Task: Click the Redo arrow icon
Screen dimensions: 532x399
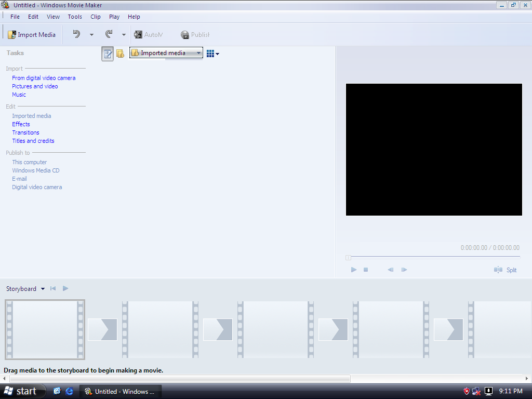Action: coord(109,34)
